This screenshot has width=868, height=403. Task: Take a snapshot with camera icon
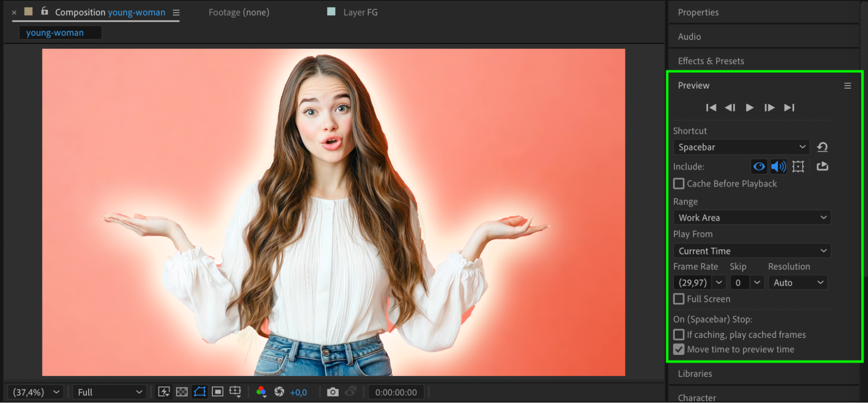(333, 392)
